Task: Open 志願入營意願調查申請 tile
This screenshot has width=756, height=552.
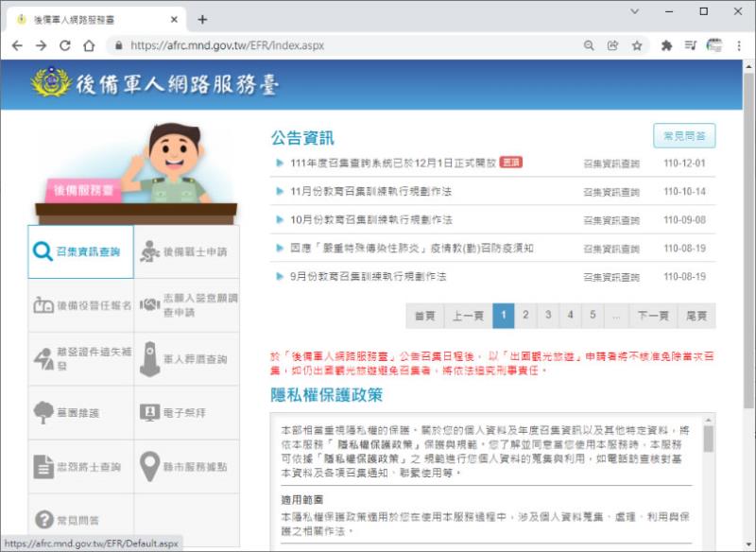Action: (186, 305)
